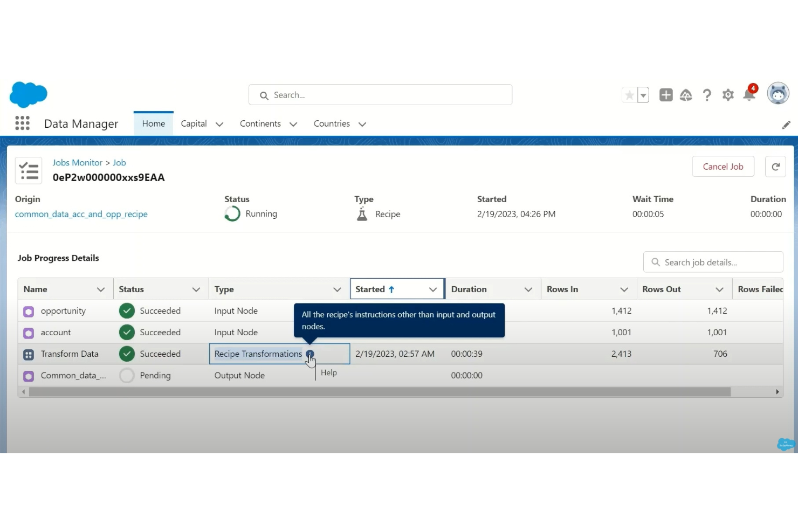
Task: Open the common_data_acc_and_opp_recipe link
Action: click(x=81, y=214)
